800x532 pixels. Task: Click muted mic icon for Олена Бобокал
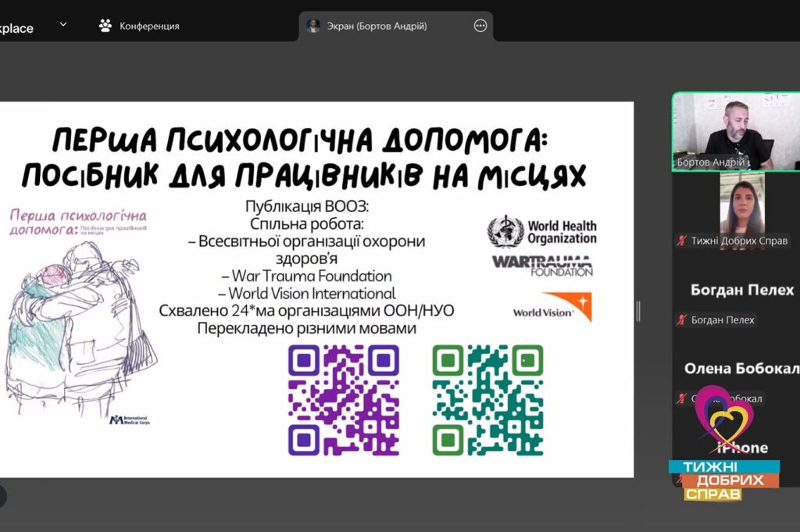pos(681,398)
